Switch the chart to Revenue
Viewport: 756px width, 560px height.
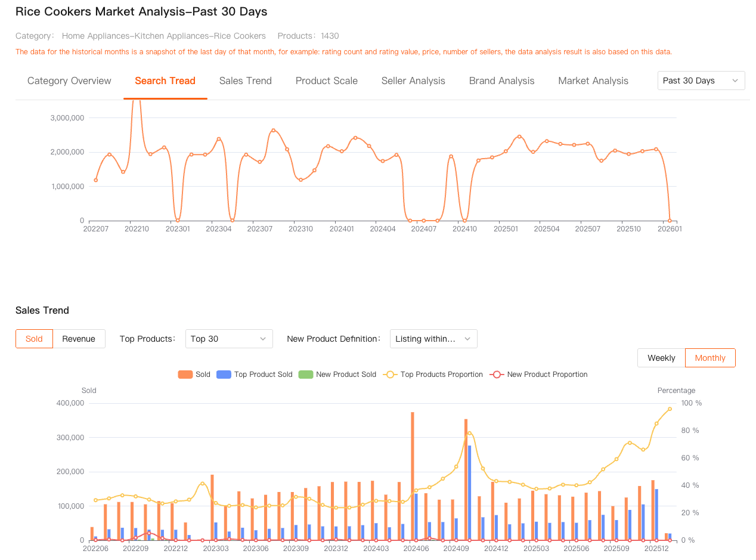point(79,339)
